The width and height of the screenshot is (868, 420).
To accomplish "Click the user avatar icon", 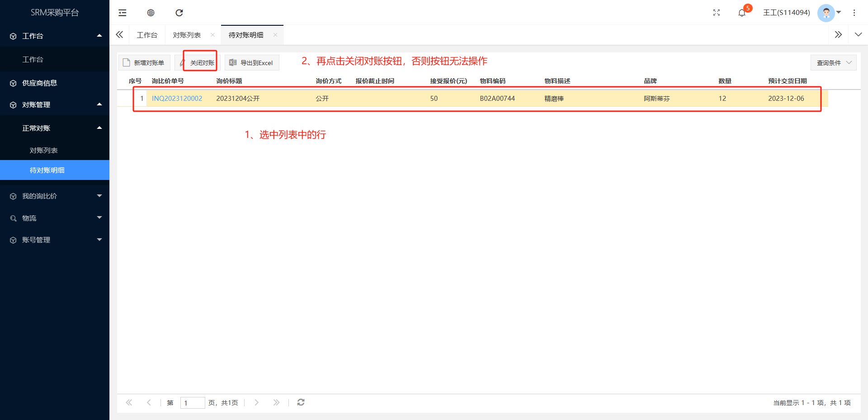I will [826, 13].
